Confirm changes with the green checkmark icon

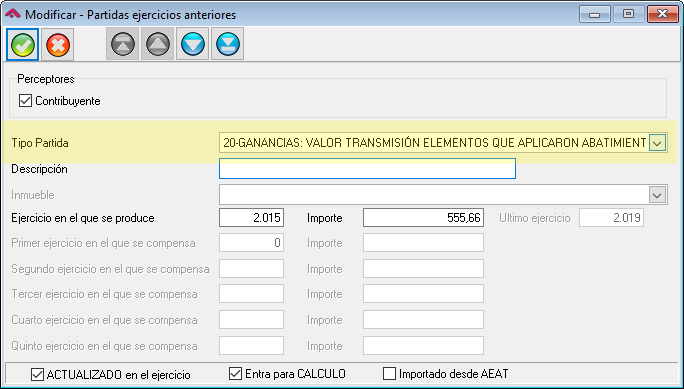coord(23,44)
